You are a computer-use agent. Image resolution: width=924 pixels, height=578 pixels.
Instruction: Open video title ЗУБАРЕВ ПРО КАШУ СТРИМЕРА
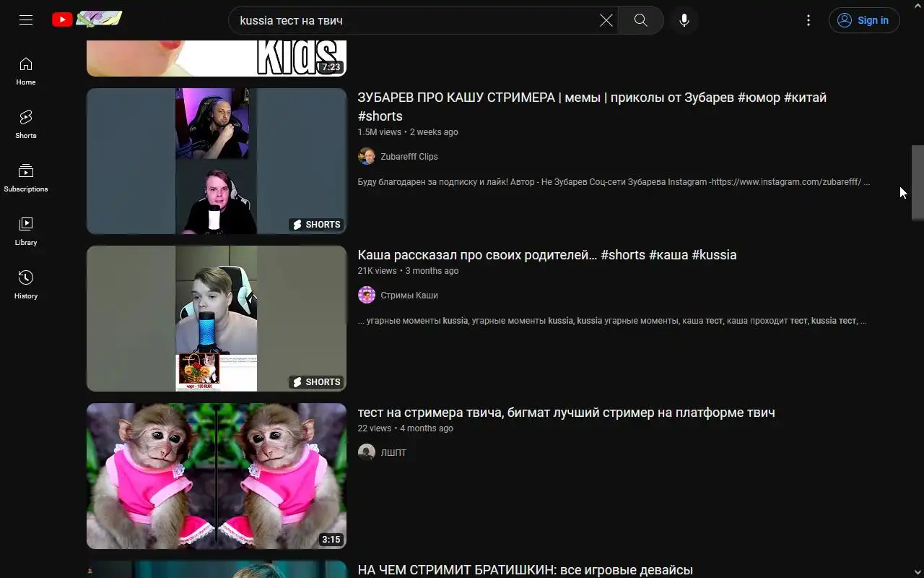(592, 106)
